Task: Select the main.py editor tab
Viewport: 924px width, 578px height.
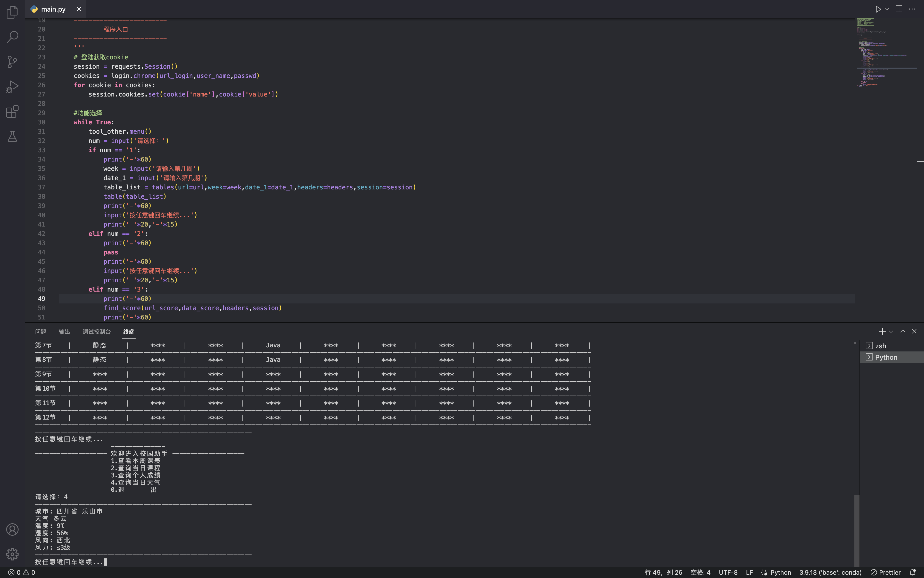Action: (55, 9)
